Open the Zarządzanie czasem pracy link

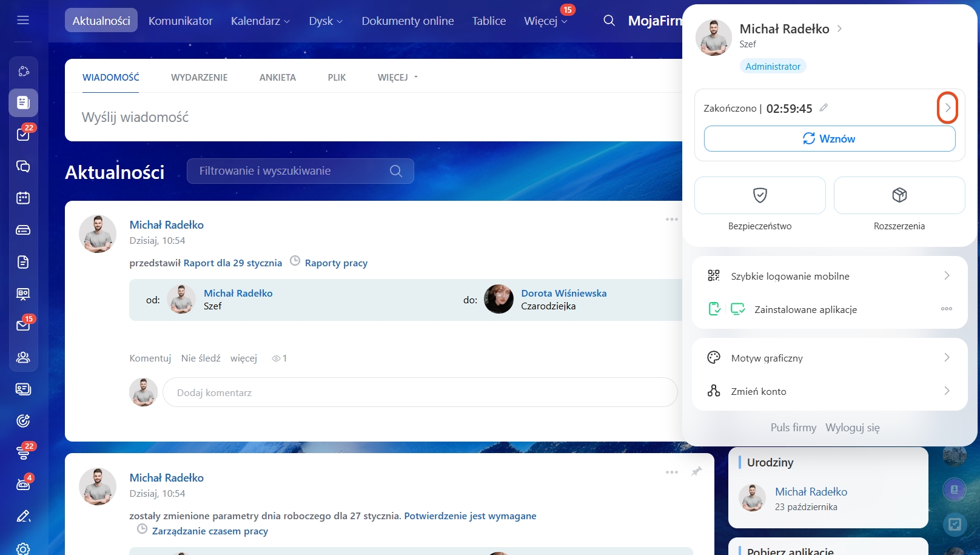pos(210,531)
